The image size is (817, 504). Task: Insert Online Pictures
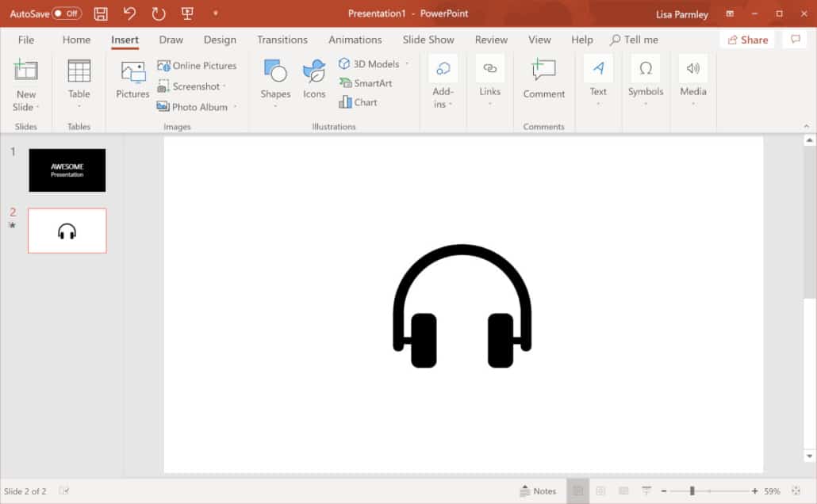tap(198, 65)
